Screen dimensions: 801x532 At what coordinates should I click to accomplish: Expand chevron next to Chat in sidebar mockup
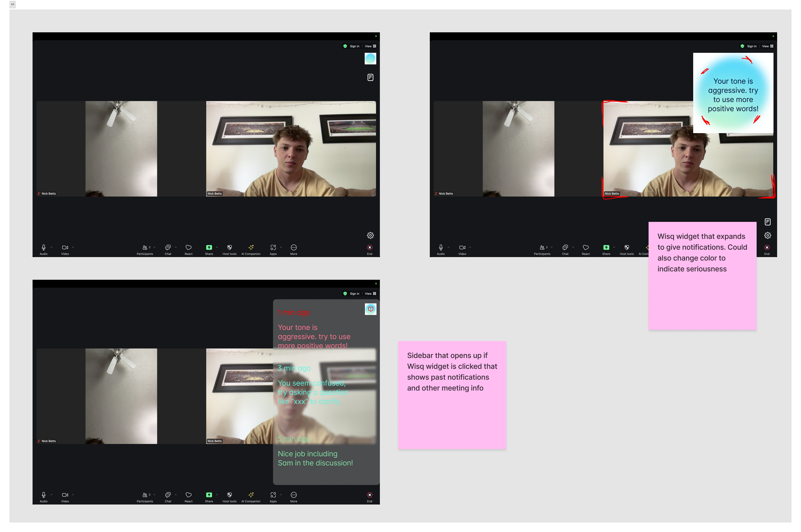tap(176, 495)
